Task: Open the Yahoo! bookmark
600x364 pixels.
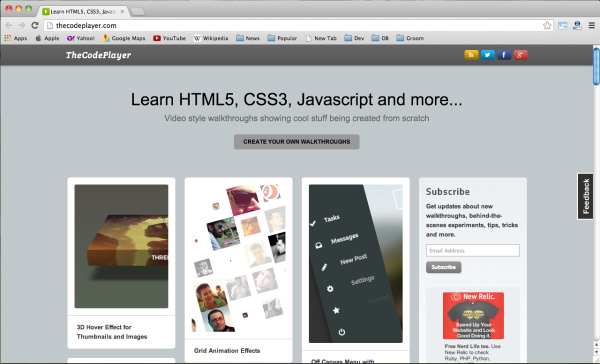Action: coord(80,38)
